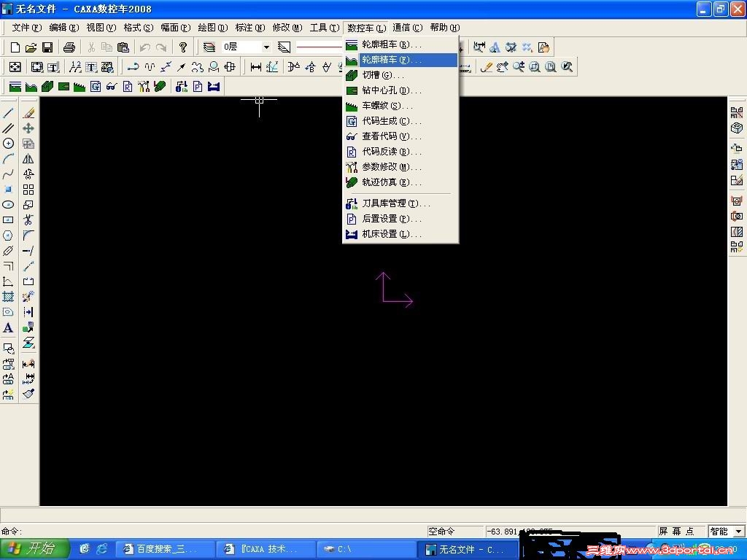Choose 机床设置(L) from the menu
Viewport: 747px width, 560px height.
[x=400, y=234]
